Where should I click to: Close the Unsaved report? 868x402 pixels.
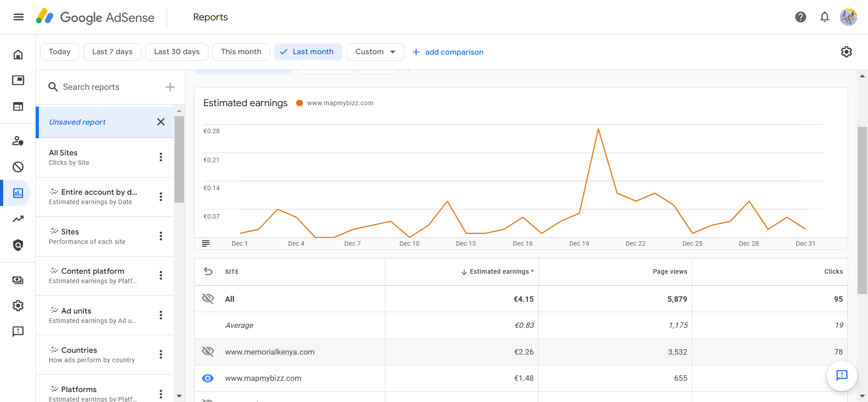click(x=161, y=122)
